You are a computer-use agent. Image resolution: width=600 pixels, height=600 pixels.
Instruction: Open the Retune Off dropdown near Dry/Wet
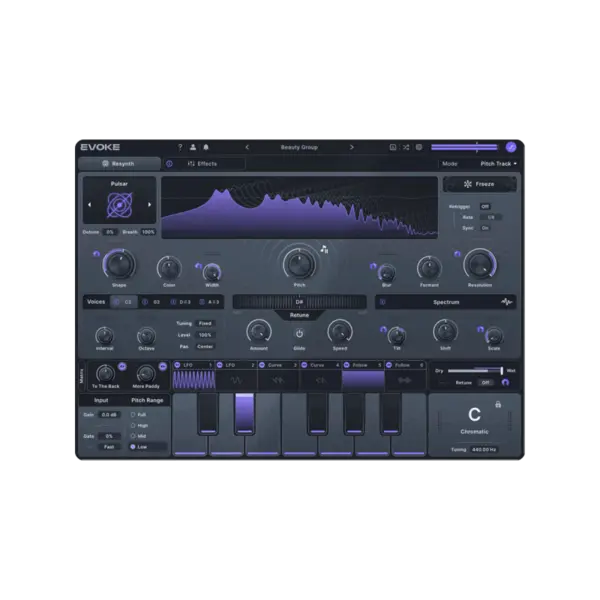click(x=485, y=382)
